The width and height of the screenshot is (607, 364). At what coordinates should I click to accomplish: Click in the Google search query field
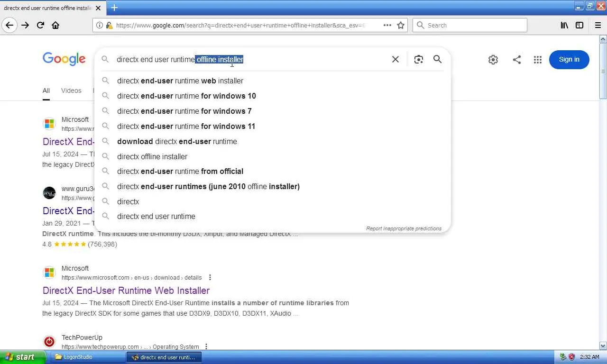point(251,59)
